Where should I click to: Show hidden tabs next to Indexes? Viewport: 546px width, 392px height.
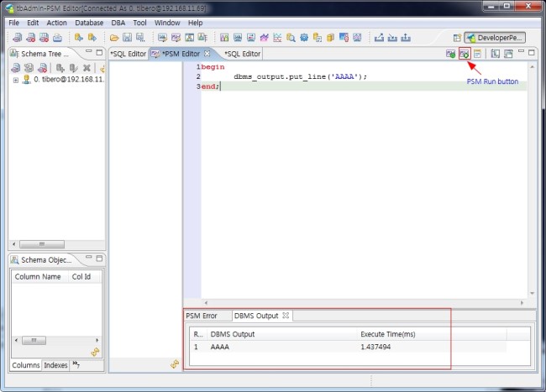tap(76, 364)
